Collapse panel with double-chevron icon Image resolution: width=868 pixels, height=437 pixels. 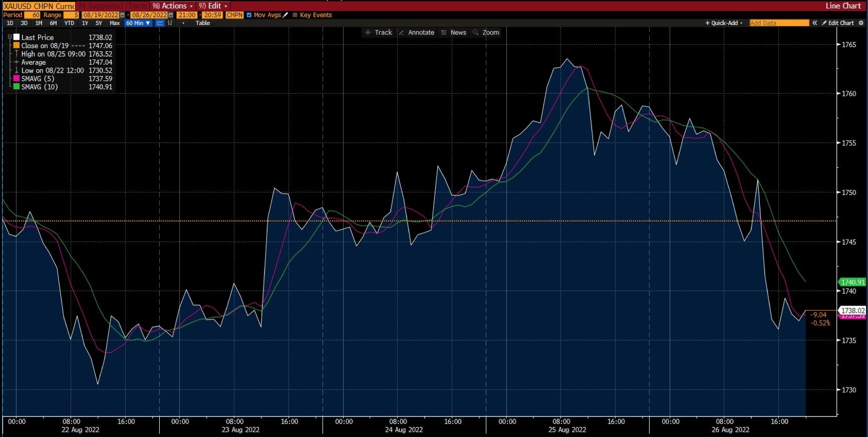(815, 23)
